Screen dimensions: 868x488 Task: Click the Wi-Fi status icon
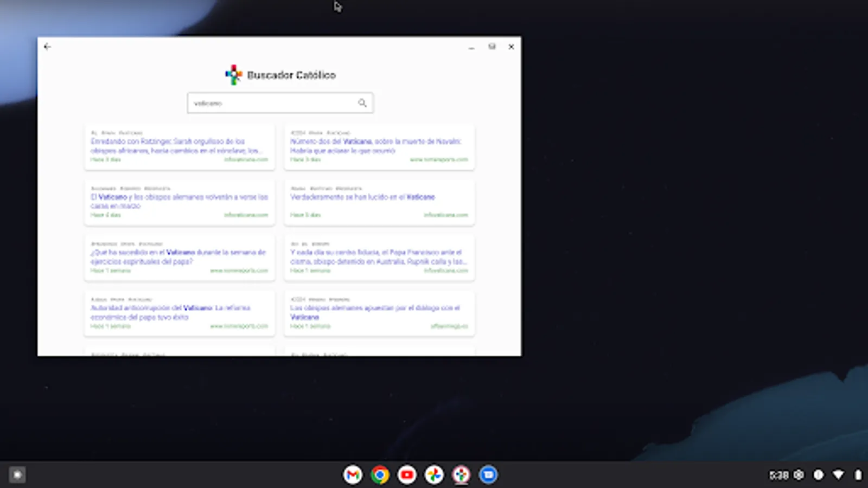(x=838, y=475)
